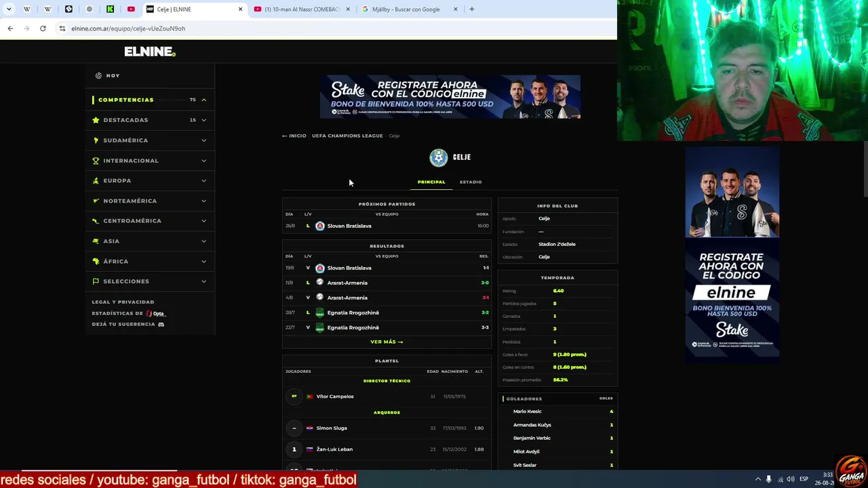
Task: Switch to the Mjällby Google search tab
Action: pos(410,9)
